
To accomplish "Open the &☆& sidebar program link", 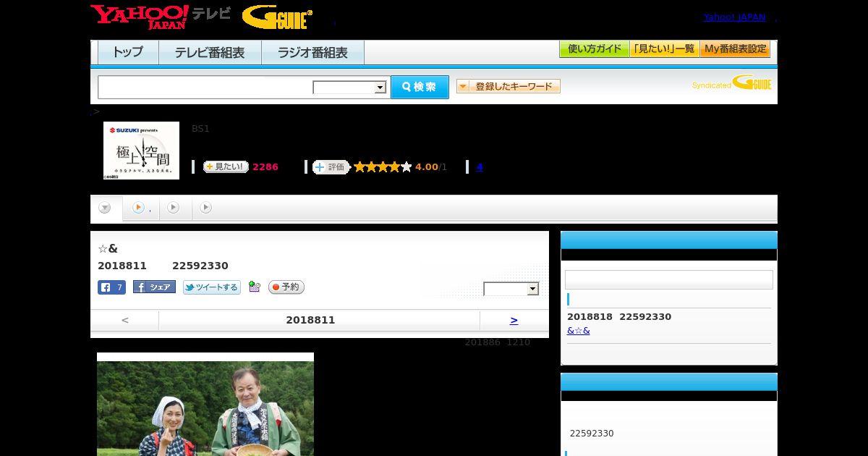I will pos(579,331).
